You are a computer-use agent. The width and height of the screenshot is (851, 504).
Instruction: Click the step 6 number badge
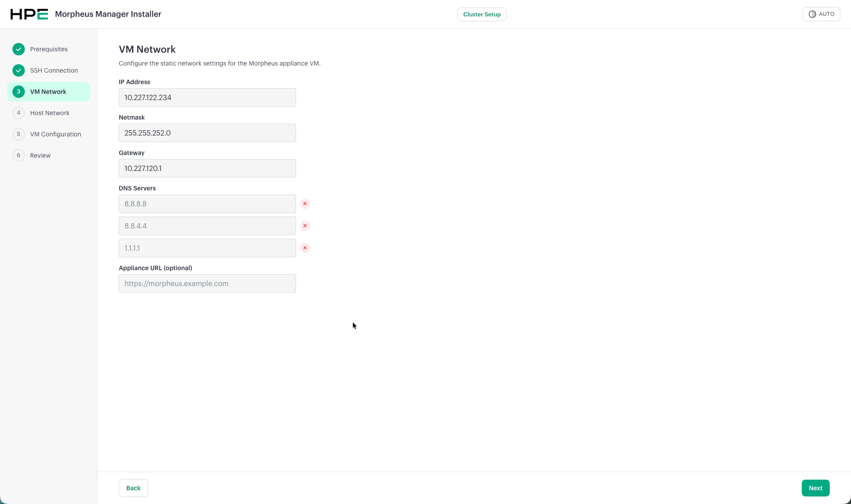pos(19,155)
